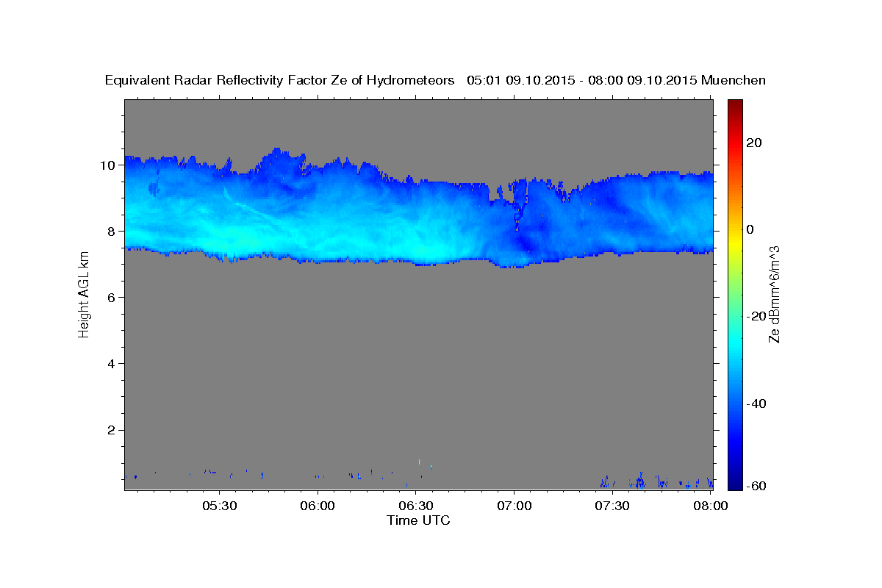Click the 08:00 time tick label
This screenshot has width=882, height=588.
click(x=711, y=506)
